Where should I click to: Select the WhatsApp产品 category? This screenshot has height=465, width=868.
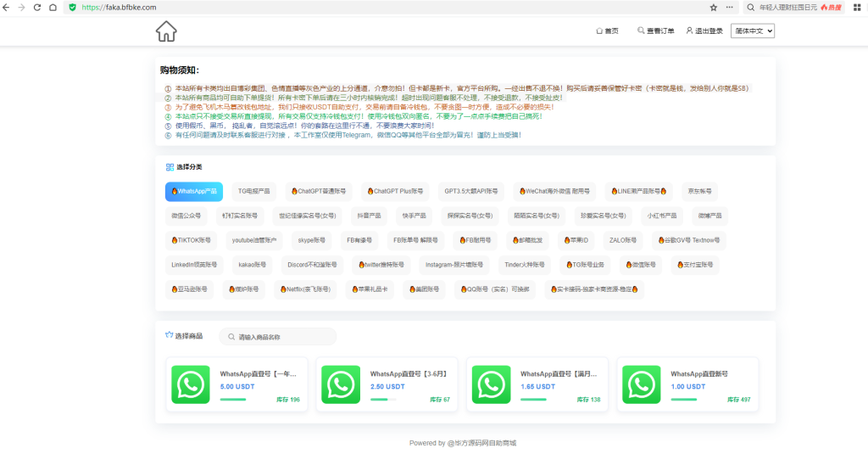[x=194, y=191]
